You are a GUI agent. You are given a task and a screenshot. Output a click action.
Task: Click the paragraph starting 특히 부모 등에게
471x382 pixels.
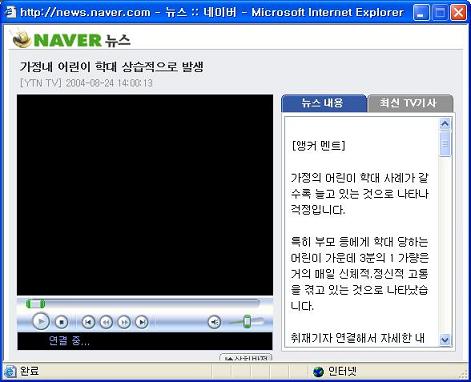coord(360,274)
